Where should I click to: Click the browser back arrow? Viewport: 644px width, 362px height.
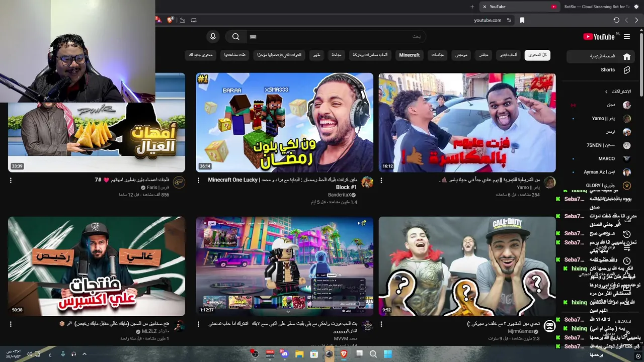[636, 20]
